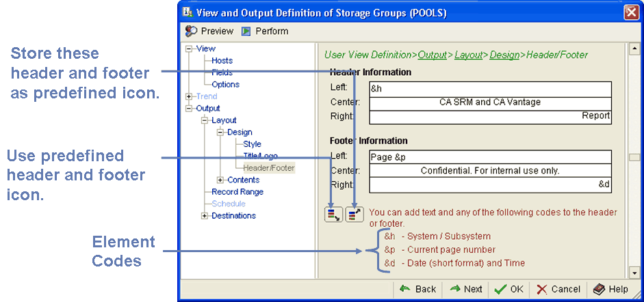Click the footer Right field containing &d
The image size is (644, 302).
[491, 185]
